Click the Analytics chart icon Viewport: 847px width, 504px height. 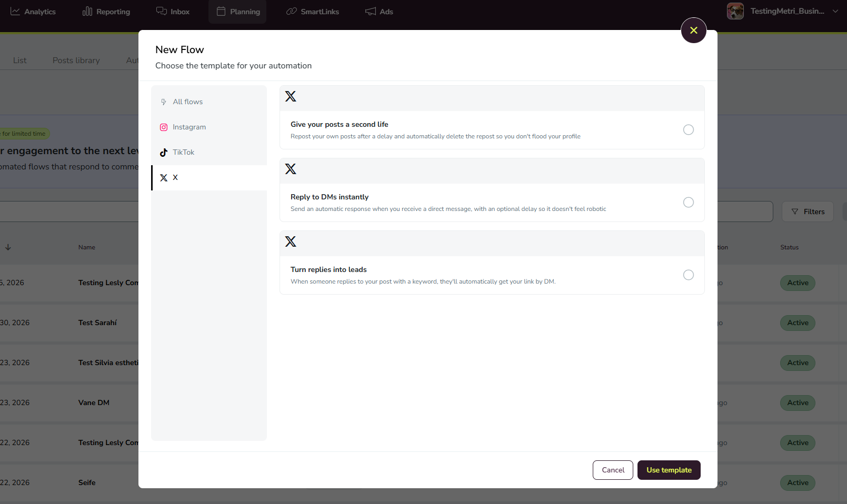tap(15, 12)
